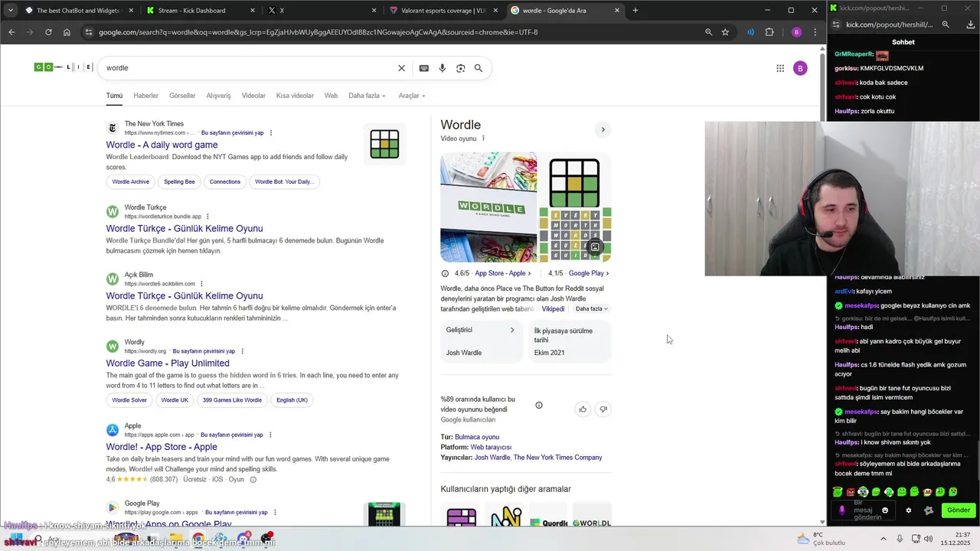Viewport: 980px width, 551px height.
Task: Start voice search with microphone icon
Action: 442,68
